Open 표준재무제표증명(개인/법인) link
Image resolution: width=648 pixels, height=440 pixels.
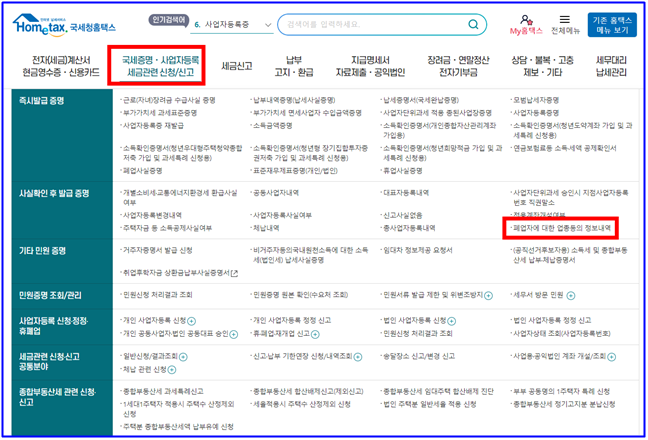(x=295, y=171)
